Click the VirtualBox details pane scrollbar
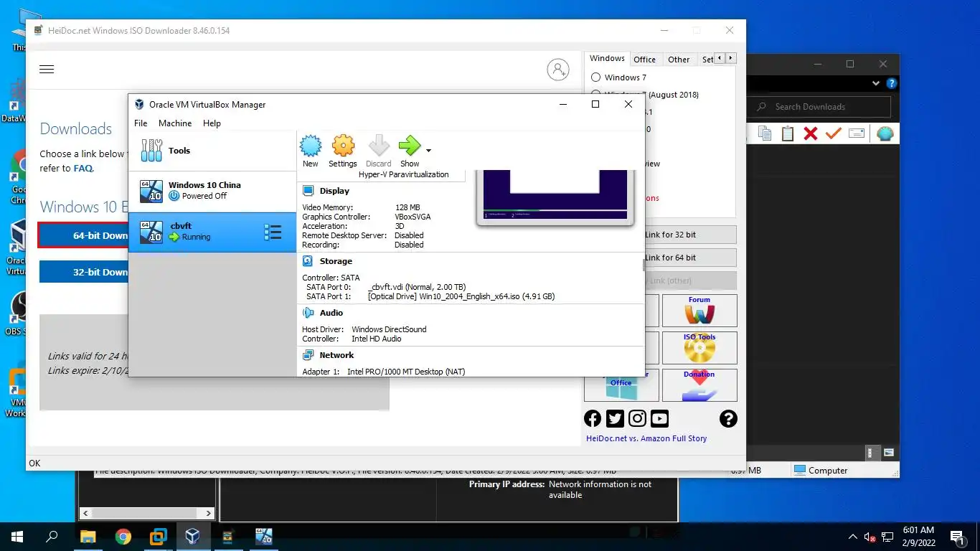This screenshot has width=980, height=551. point(644,265)
